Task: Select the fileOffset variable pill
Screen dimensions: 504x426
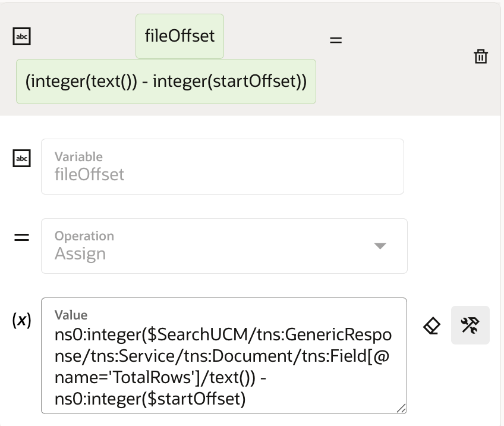Action: [x=179, y=36]
